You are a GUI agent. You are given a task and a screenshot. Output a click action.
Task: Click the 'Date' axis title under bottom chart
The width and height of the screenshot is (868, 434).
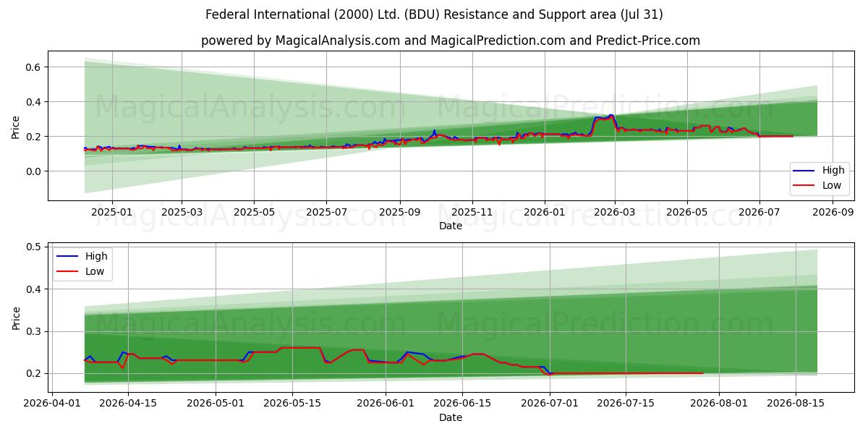click(451, 417)
